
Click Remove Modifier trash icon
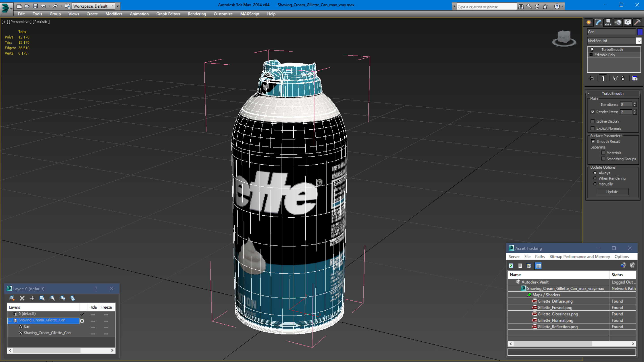tap(623, 78)
